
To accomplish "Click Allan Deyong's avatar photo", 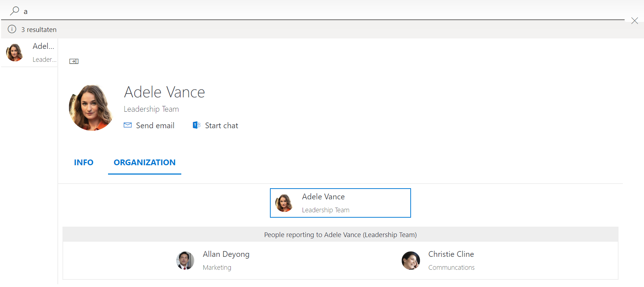I will (185, 260).
